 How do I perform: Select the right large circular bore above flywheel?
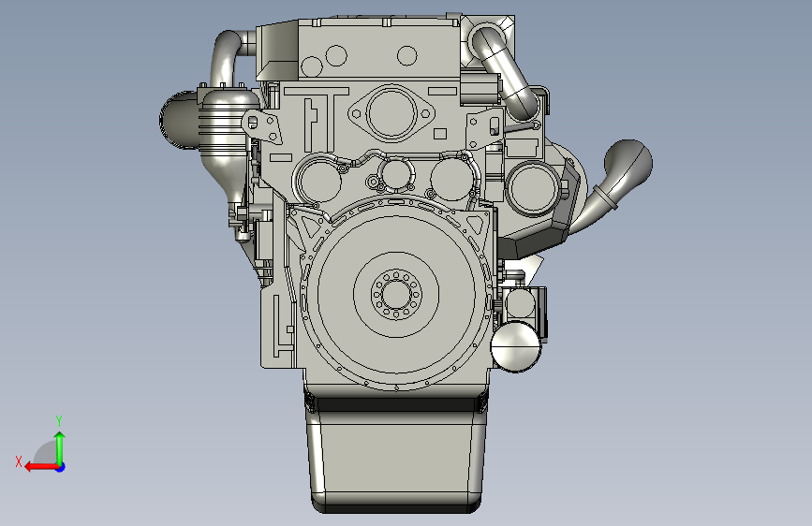(x=452, y=180)
